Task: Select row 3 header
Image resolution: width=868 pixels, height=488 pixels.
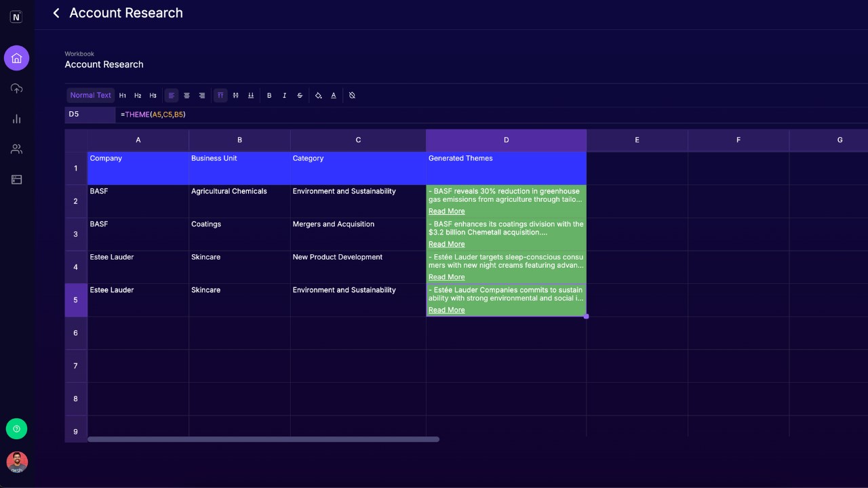Action: click(76, 234)
